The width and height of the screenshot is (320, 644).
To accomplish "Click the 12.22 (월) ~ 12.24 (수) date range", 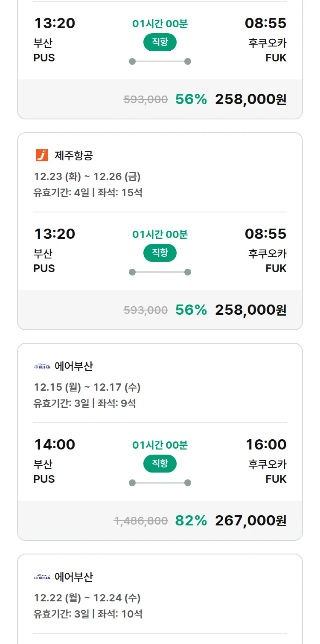I will 87,598.
